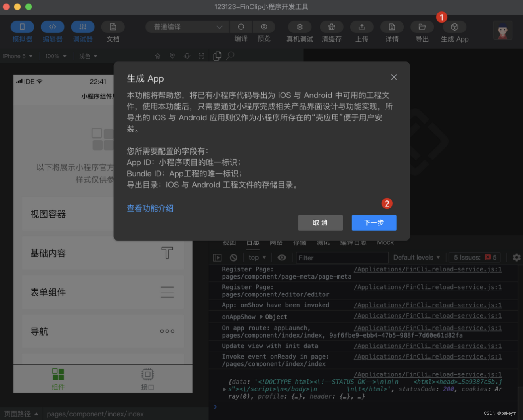The width and height of the screenshot is (523, 420).
Task: Switch to the 网络 console tab
Action: click(276, 242)
